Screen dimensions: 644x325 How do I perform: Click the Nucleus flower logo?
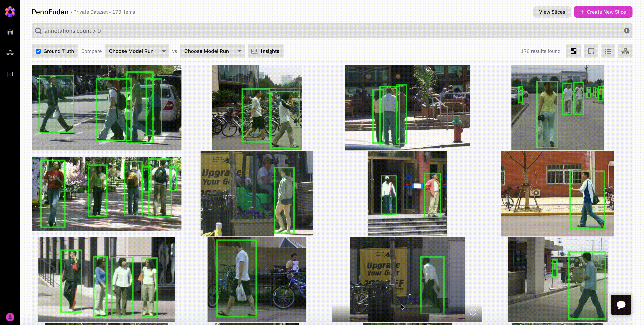(10, 12)
